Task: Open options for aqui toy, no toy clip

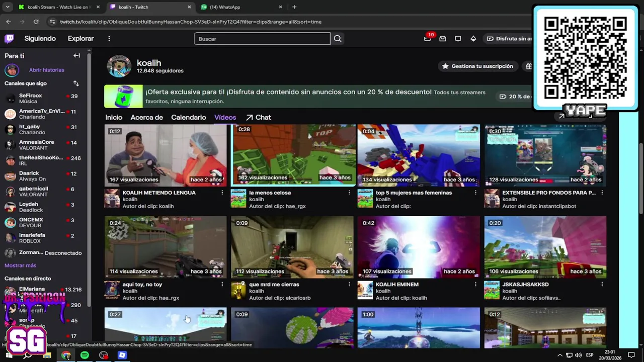Action: (x=222, y=284)
